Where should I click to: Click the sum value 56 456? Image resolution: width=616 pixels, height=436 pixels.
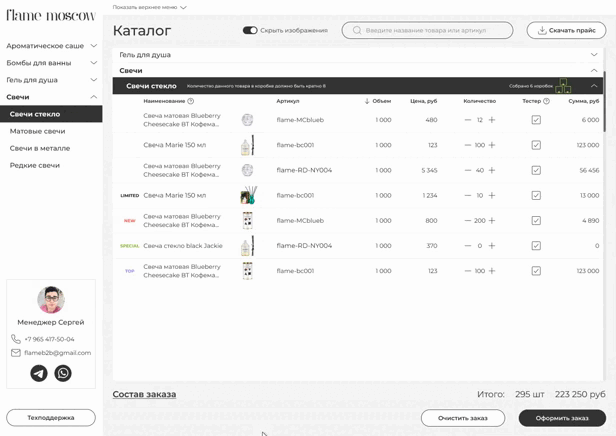589,170
